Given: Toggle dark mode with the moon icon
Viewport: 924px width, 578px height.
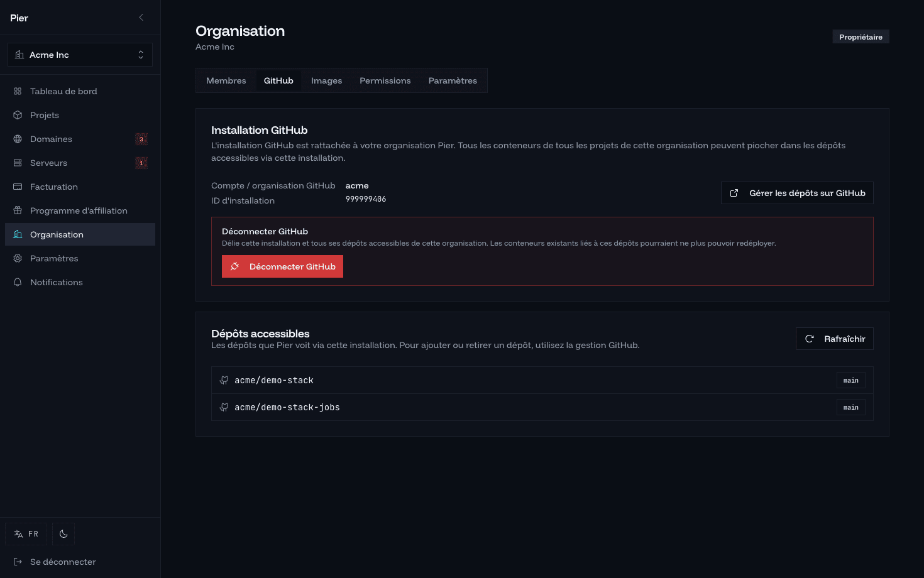Looking at the screenshot, I should click(x=63, y=534).
